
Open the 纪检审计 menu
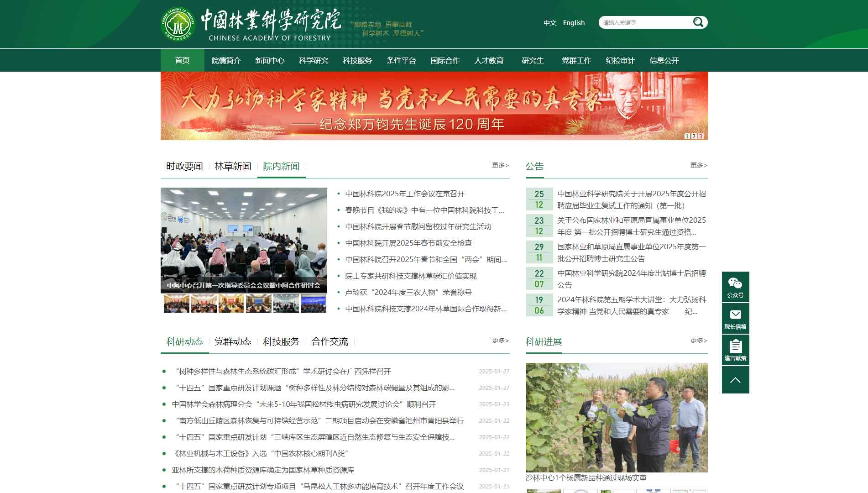tap(620, 60)
